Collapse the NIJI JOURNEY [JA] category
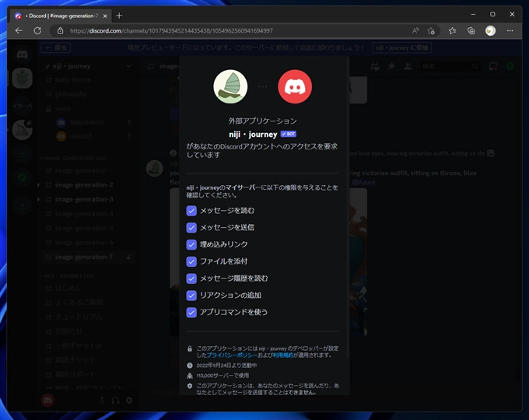The height and width of the screenshot is (420, 529). (x=67, y=276)
